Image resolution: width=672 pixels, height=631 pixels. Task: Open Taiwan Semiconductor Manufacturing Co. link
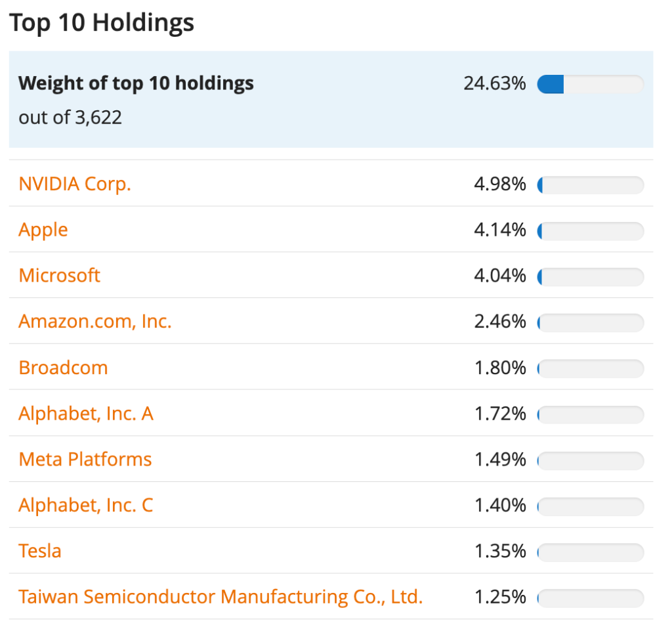click(220, 597)
